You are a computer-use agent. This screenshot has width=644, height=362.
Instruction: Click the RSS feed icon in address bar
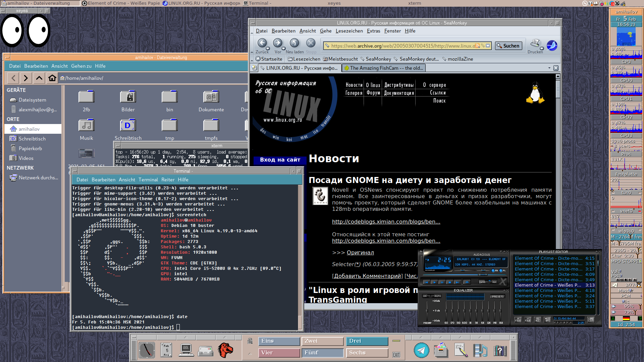477,46
